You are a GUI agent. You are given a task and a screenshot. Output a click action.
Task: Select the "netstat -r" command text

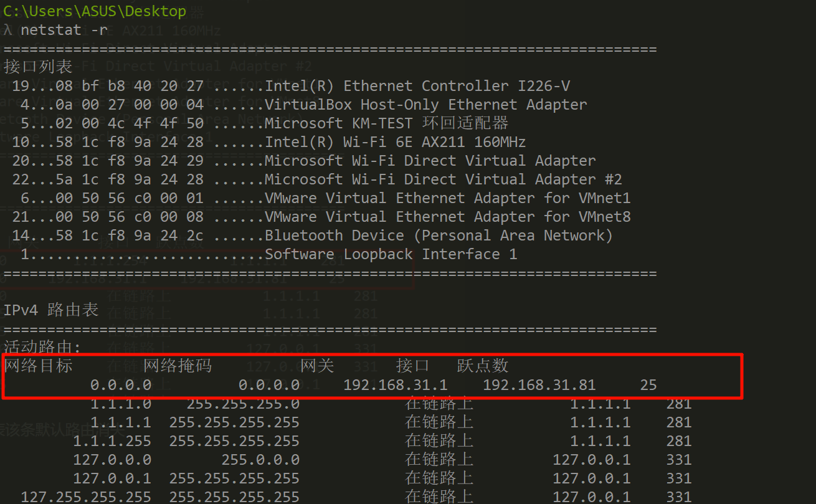coord(64,30)
